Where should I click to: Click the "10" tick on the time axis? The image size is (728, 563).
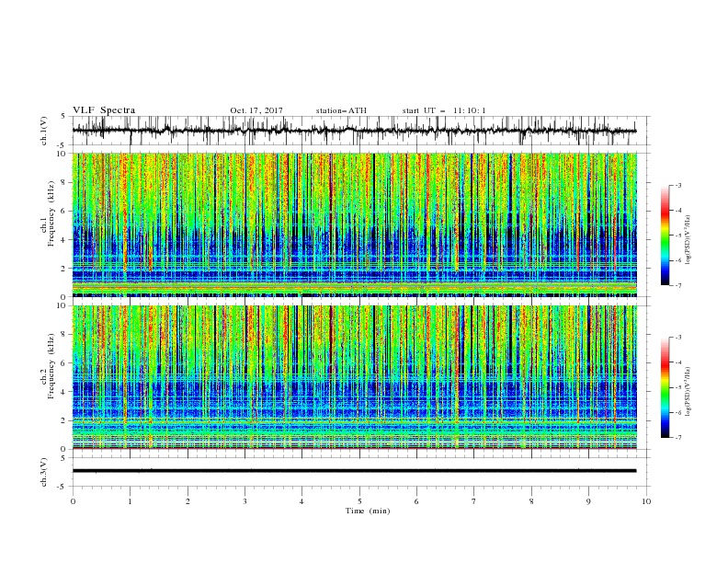pos(646,501)
